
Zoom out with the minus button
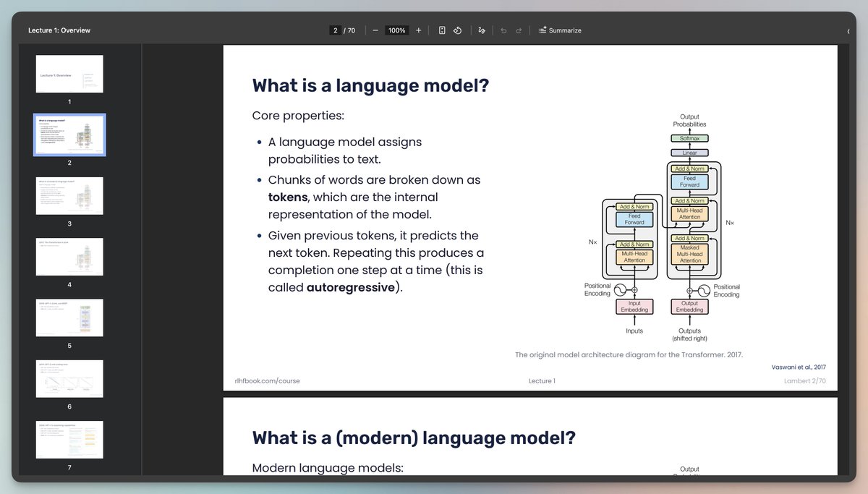375,30
